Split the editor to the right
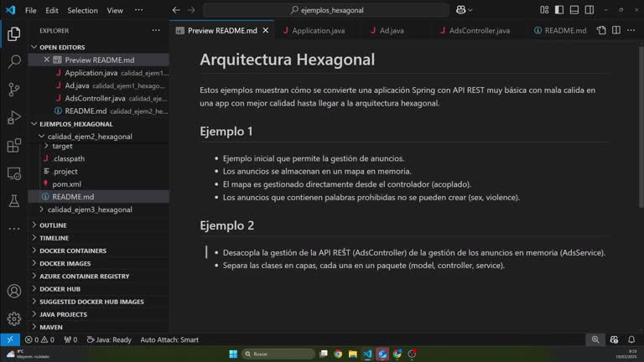This screenshot has height=362, width=644. coord(616,30)
